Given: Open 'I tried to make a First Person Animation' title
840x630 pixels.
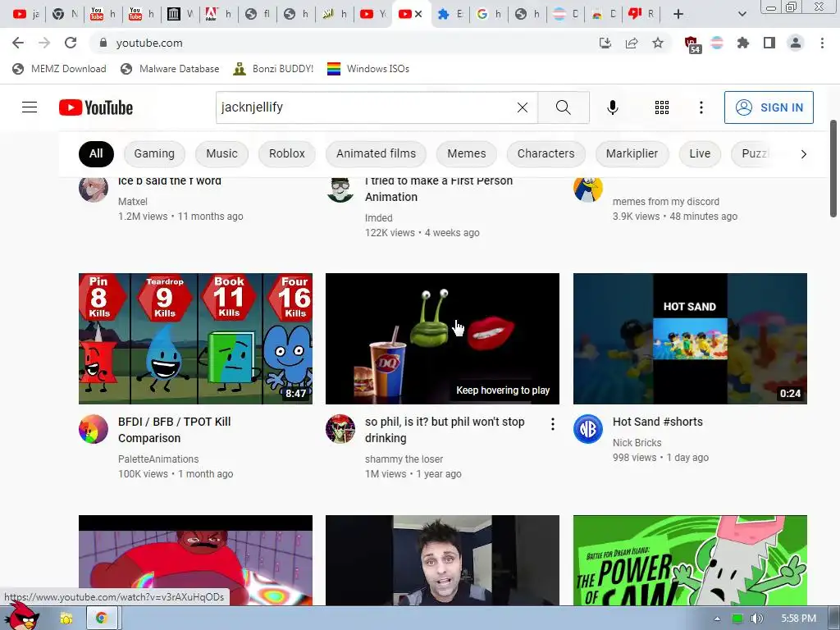Looking at the screenshot, I should point(439,189).
